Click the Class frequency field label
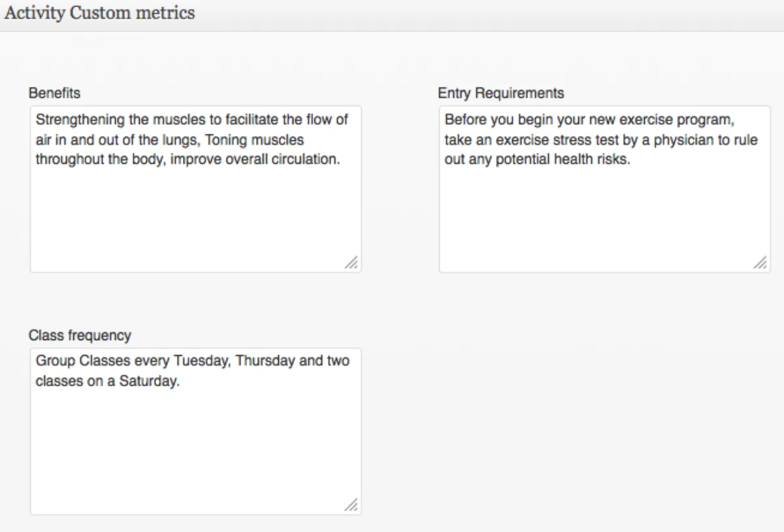 80,336
